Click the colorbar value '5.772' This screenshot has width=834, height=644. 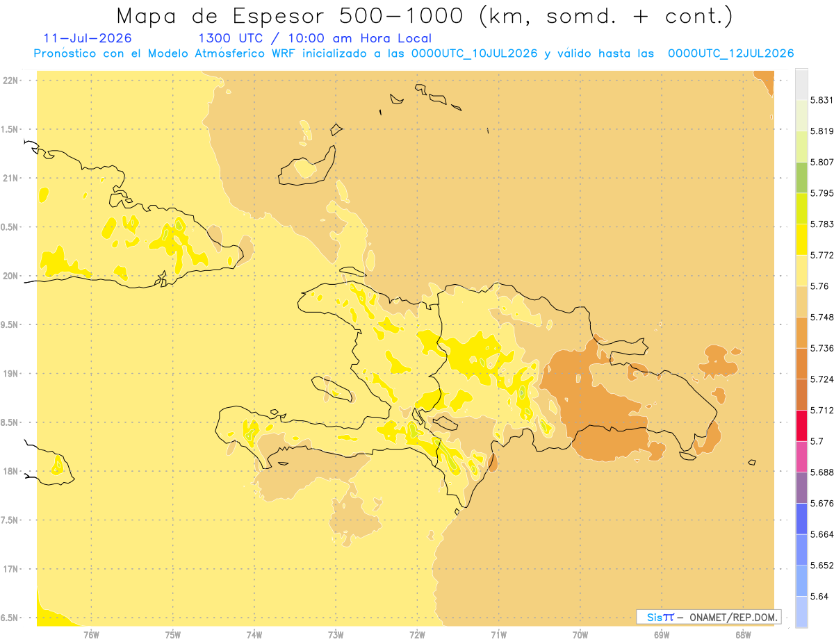(822, 255)
